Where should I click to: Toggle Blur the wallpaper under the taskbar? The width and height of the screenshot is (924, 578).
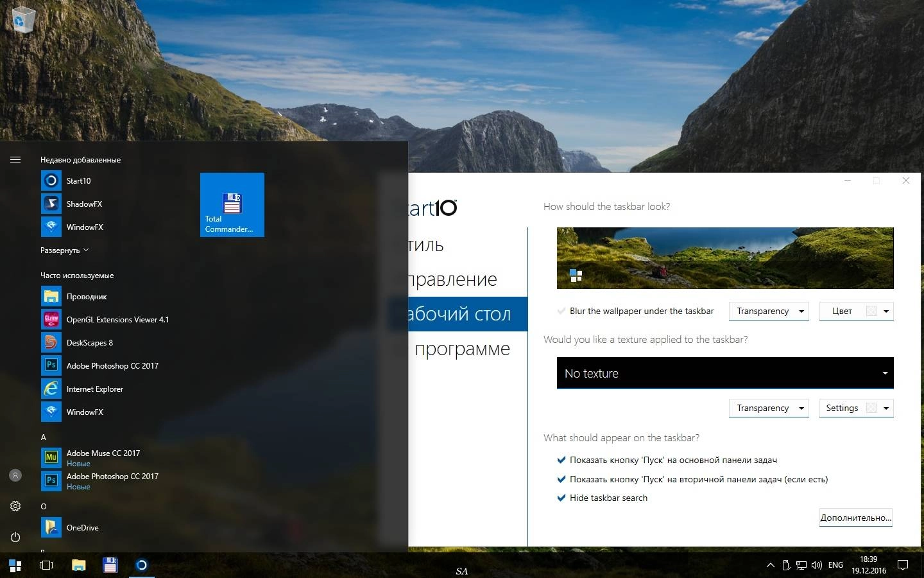click(x=636, y=311)
